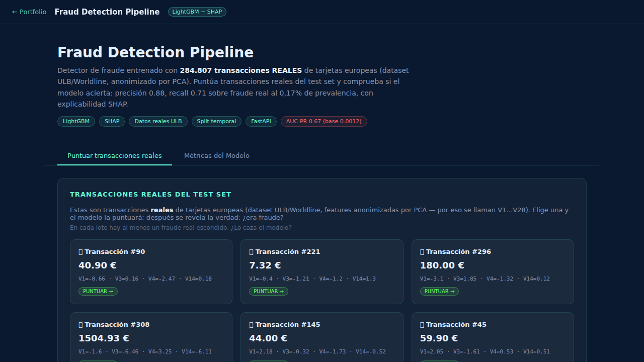The image size is (644, 362).
Task: Click the icon before Transacción #145
Action: pos(251,325)
